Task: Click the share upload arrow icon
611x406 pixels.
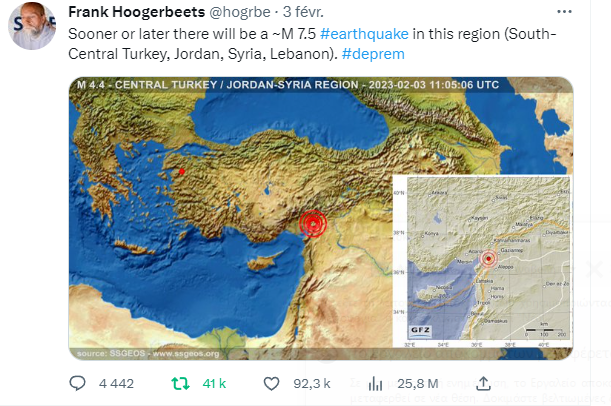Action: [x=484, y=383]
